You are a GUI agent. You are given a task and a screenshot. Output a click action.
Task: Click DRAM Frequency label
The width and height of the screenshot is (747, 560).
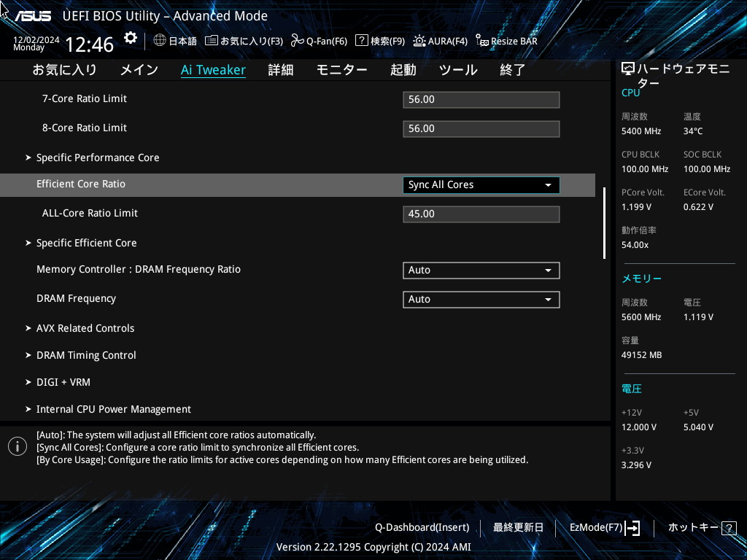pos(76,298)
